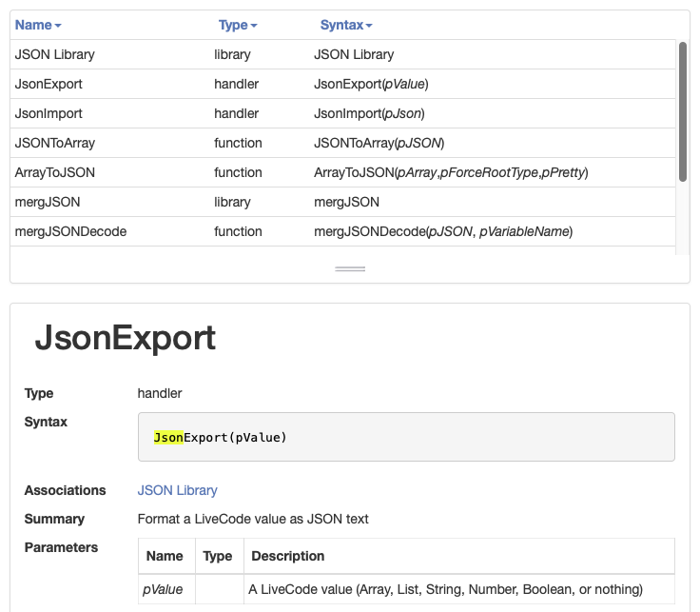Grab the panel resize handle below table
700x612 pixels.
pyautogui.click(x=350, y=269)
